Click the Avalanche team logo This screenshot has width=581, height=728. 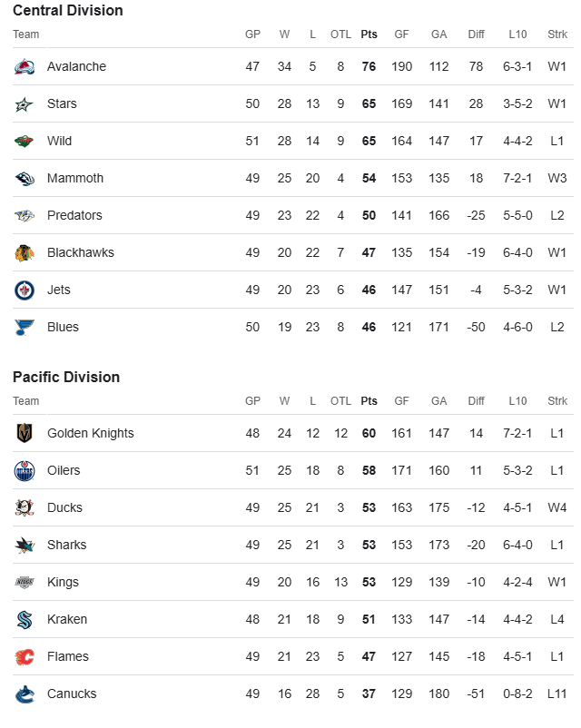tap(25, 67)
